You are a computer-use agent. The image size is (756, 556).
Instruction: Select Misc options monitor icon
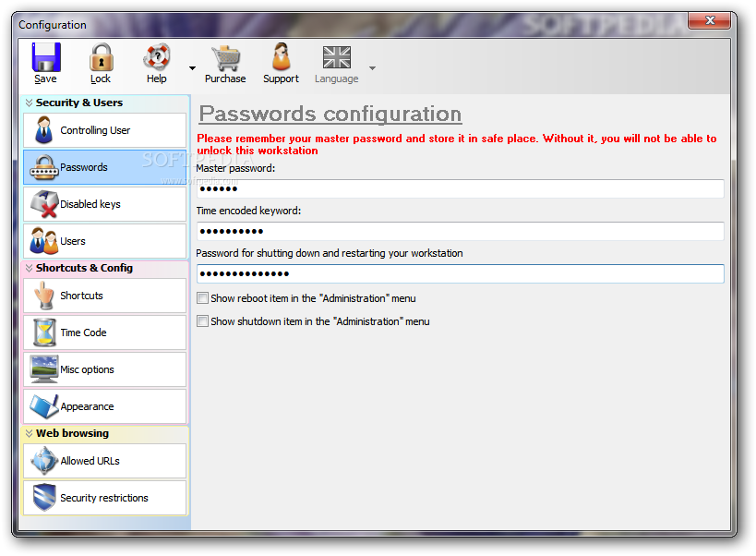44,369
